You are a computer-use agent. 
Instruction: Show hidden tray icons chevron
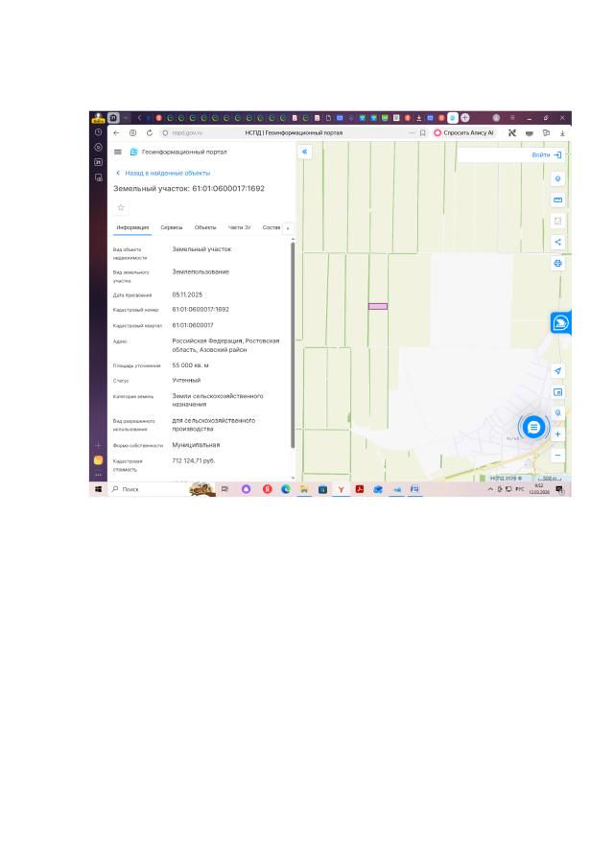490,489
